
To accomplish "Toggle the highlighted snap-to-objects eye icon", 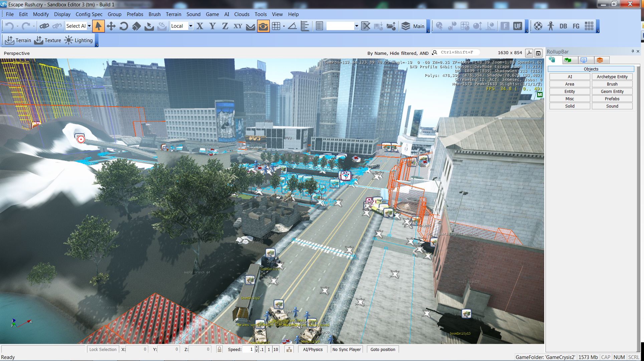I will coord(263,26).
